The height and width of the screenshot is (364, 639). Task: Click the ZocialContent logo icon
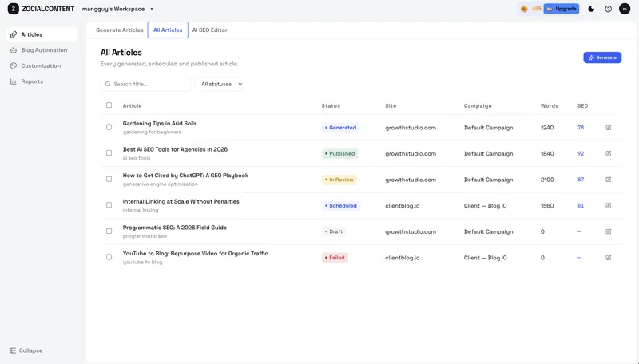click(x=13, y=9)
